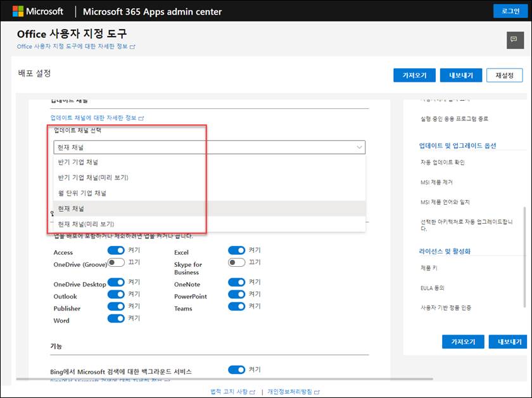The image size is (532, 398).
Task: Jump to MSI 제품 언어와 일치 setting
Action: point(445,202)
